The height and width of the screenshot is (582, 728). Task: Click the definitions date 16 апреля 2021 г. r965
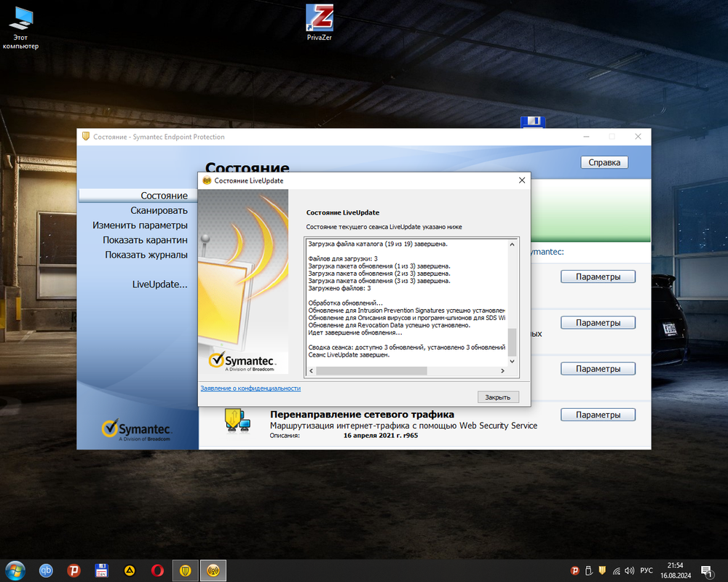[381, 435]
